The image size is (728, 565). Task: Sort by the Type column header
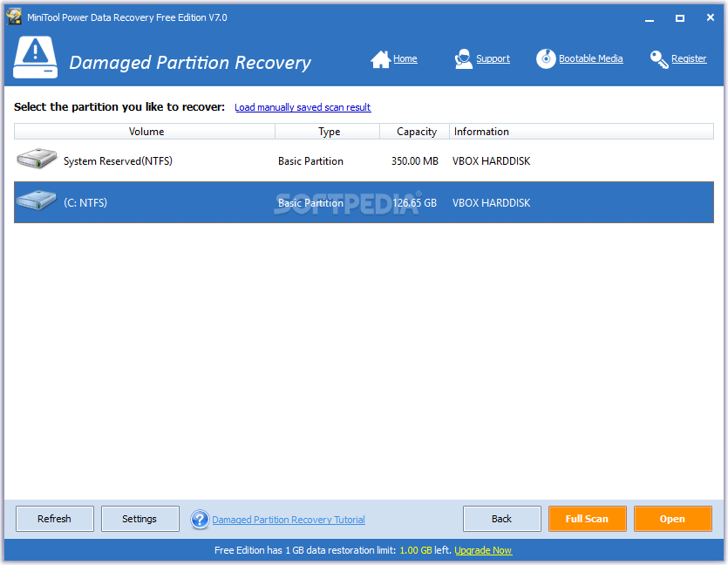(x=328, y=132)
